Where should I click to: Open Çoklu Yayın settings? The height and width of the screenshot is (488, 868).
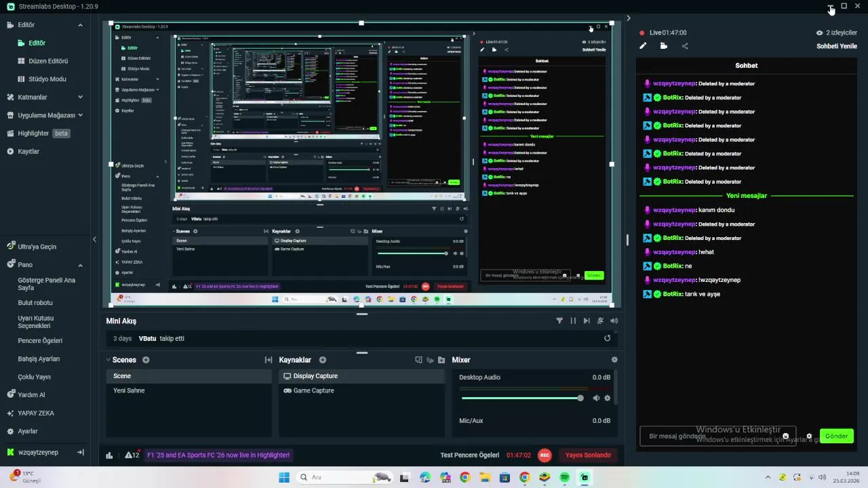tap(34, 377)
